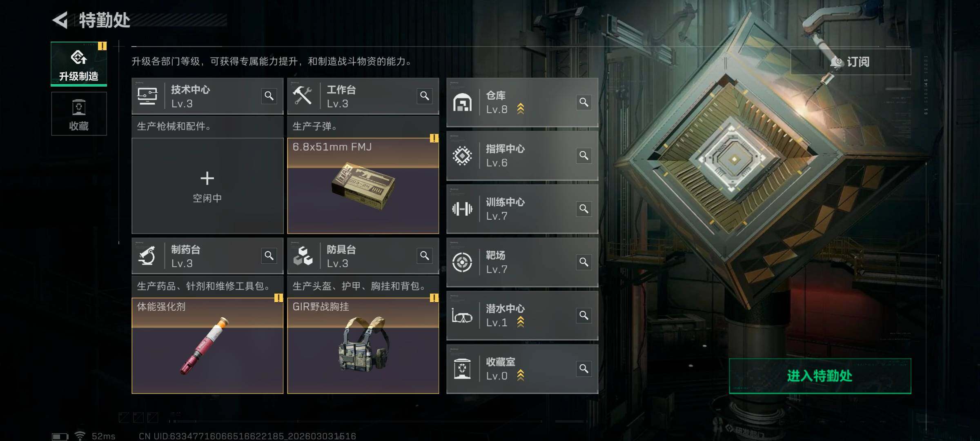Open the GIR野战胸挂 chest rig item
This screenshot has width=980, height=441.
[x=363, y=346]
